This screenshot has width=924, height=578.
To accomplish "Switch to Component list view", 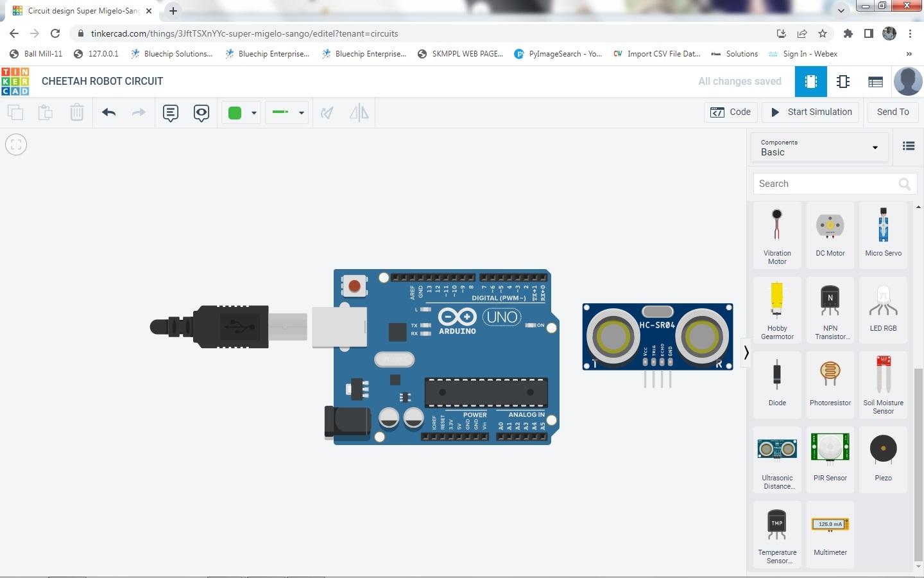I will 875,82.
